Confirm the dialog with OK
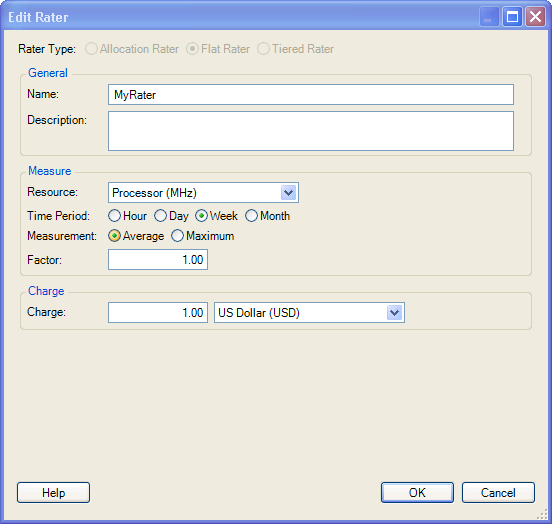The image size is (552, 524). pyautogui.click(x=417, y=492)
